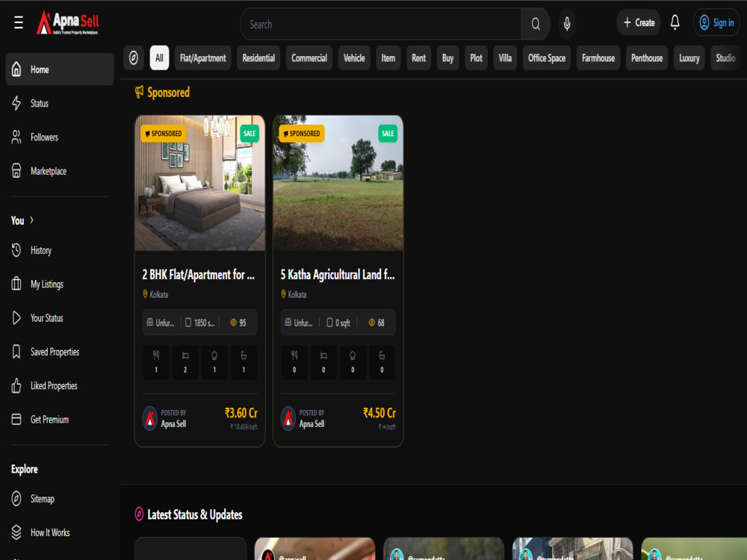The width and height of the screenshot is (747, 560).
Task: Expand the You section chevron
Action: point(32,220)
